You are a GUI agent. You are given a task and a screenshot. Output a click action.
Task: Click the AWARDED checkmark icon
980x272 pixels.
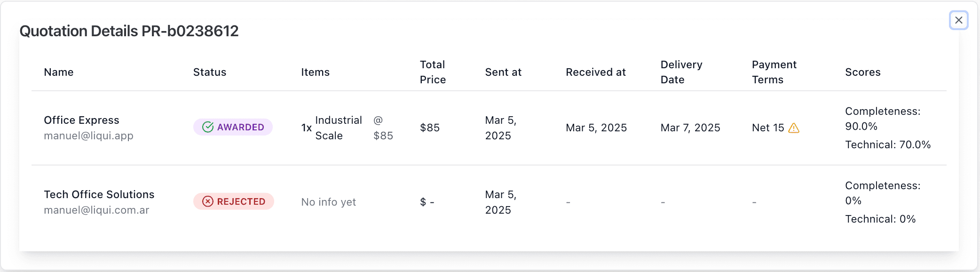coord(208,127)
